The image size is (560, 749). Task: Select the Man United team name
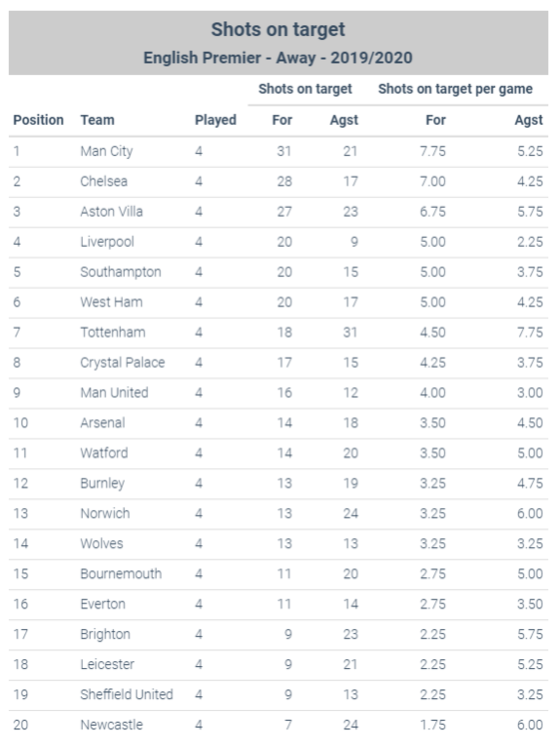pos(114,392)
